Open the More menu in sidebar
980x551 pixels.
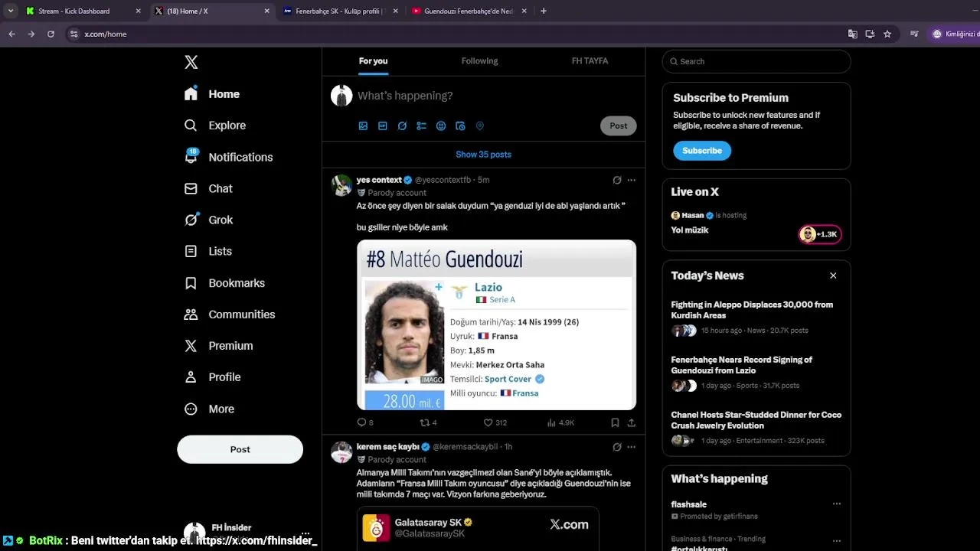[209, 409]
